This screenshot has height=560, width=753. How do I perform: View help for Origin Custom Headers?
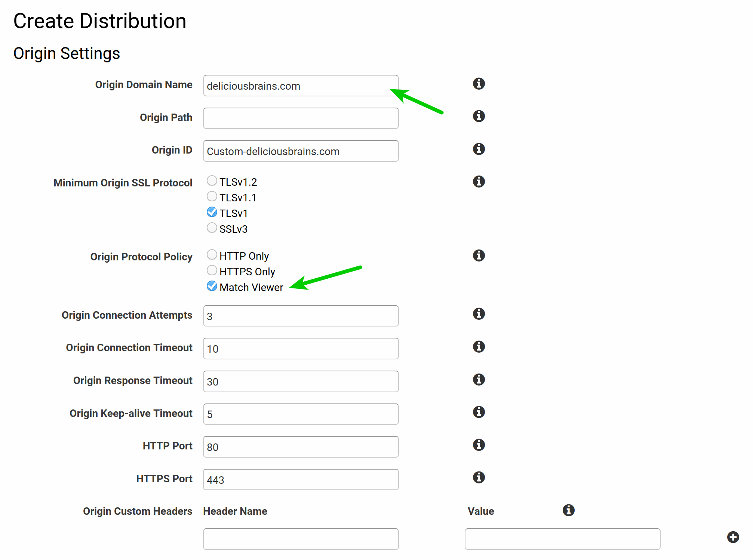[x=568, y=510]
